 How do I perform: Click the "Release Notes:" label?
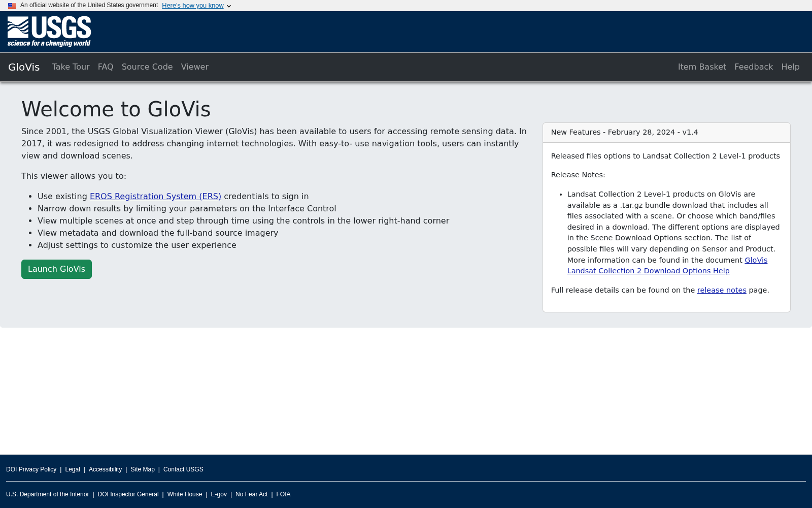[x=578, y=175]
